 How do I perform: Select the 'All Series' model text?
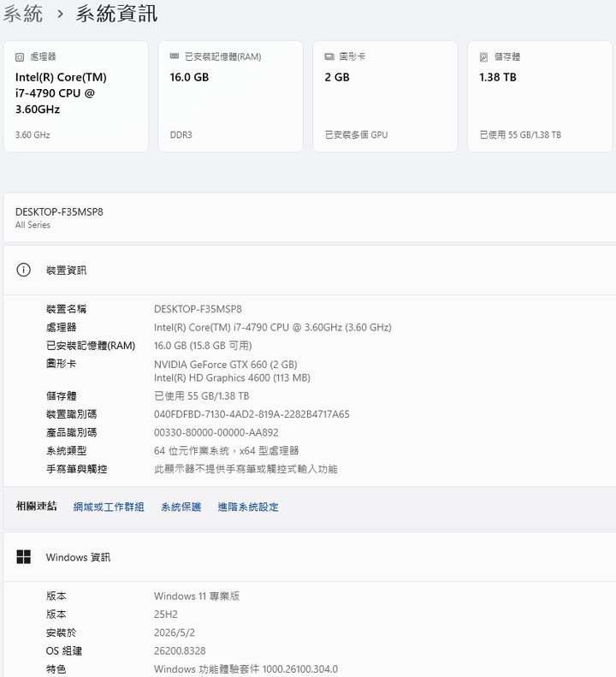pos(33,224)
